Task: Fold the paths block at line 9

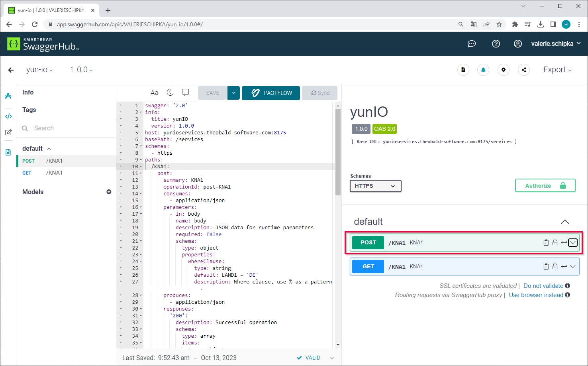Action: 141,160
